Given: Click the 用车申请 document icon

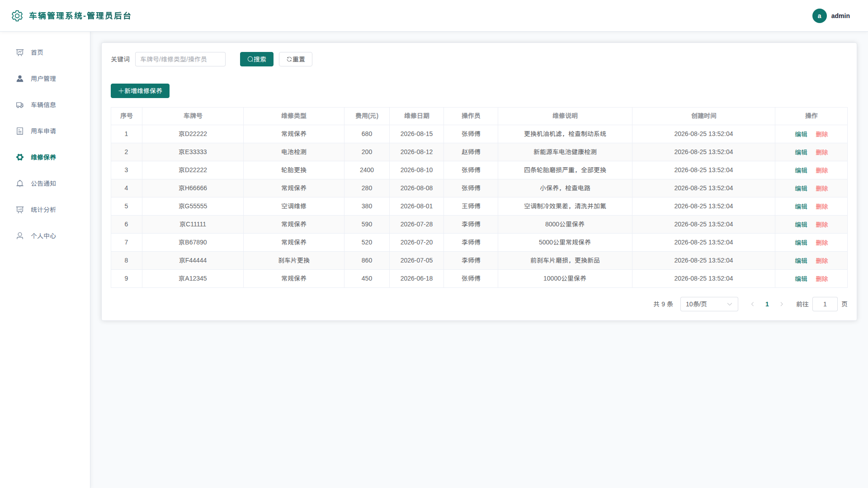Looking at the screenshot, I should pyautogui.click(x=20, y=131).
